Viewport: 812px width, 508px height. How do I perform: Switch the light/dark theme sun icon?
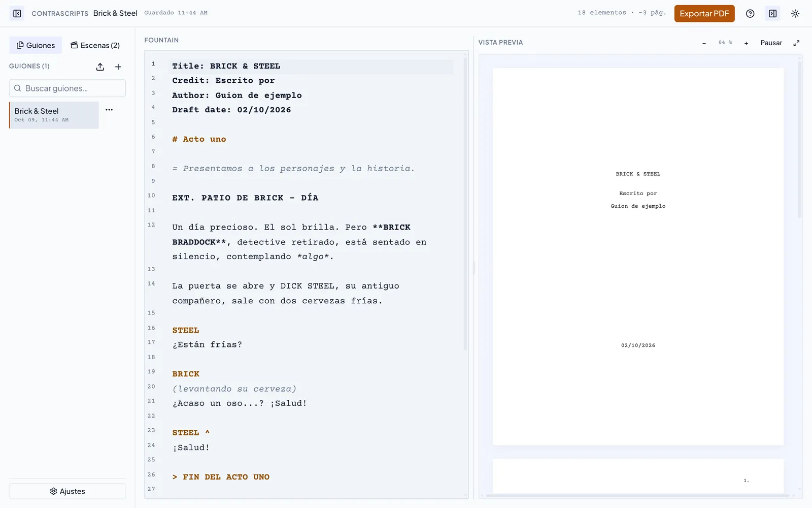795,14
